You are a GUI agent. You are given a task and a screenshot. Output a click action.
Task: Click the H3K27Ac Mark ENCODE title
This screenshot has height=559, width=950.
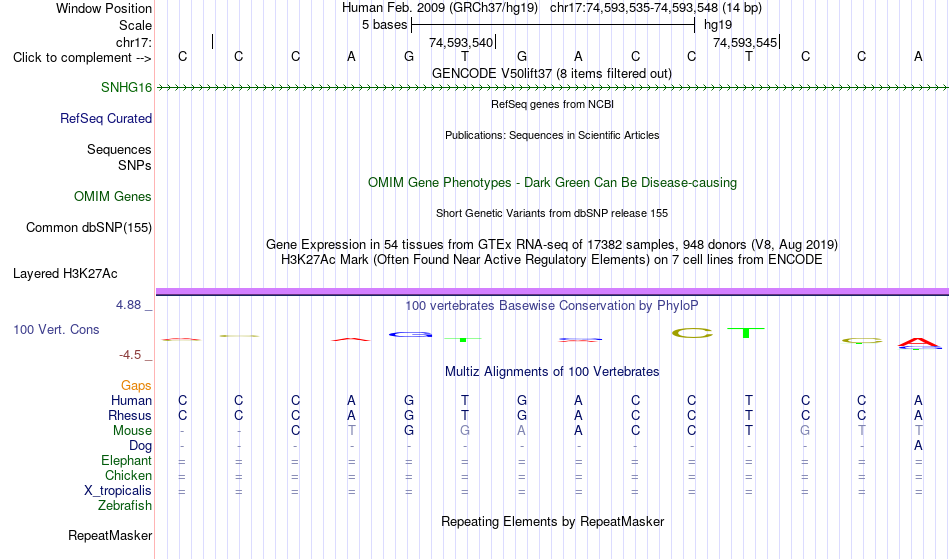click(x=552, y=260)
